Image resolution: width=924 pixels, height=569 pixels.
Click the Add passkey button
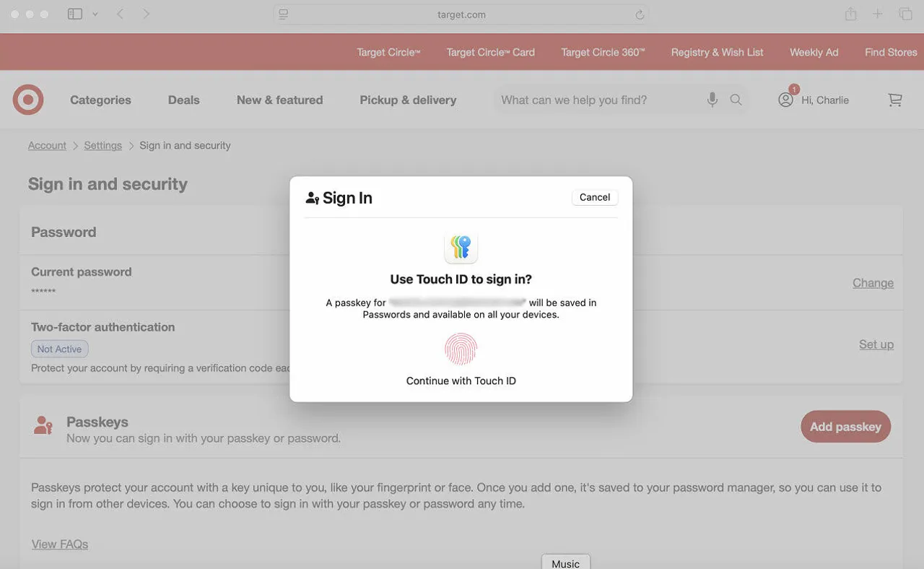pos(845,427)
